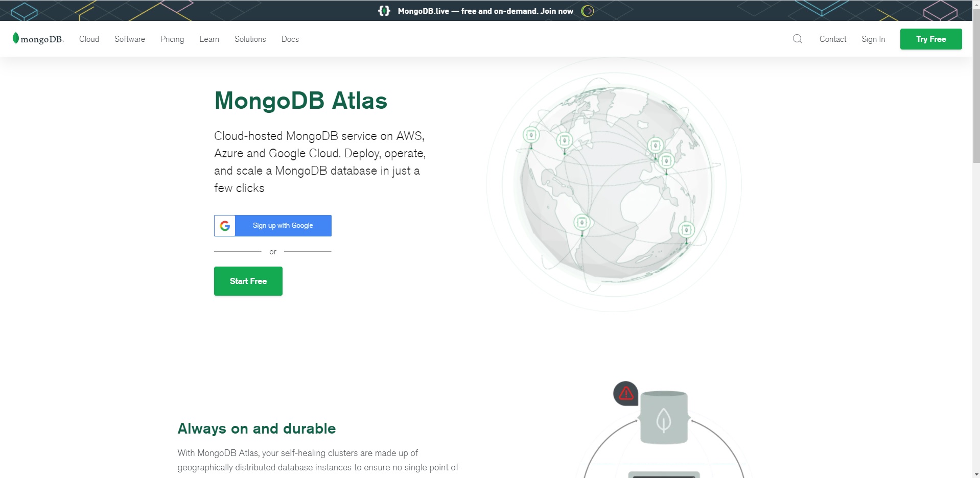This screenshot has width=980, height=478.
Task: Open the Cloud menu
Action: [x=89, y=39]
